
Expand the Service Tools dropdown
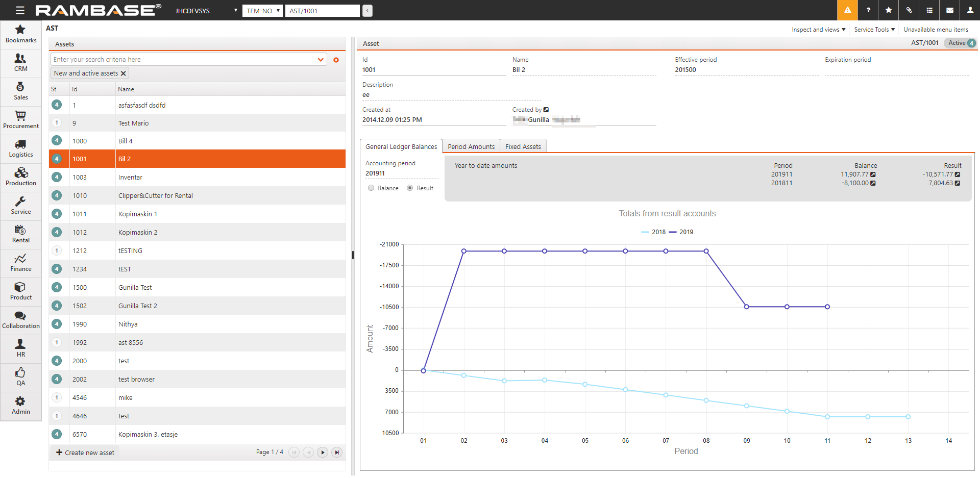[x=874, y=30]
